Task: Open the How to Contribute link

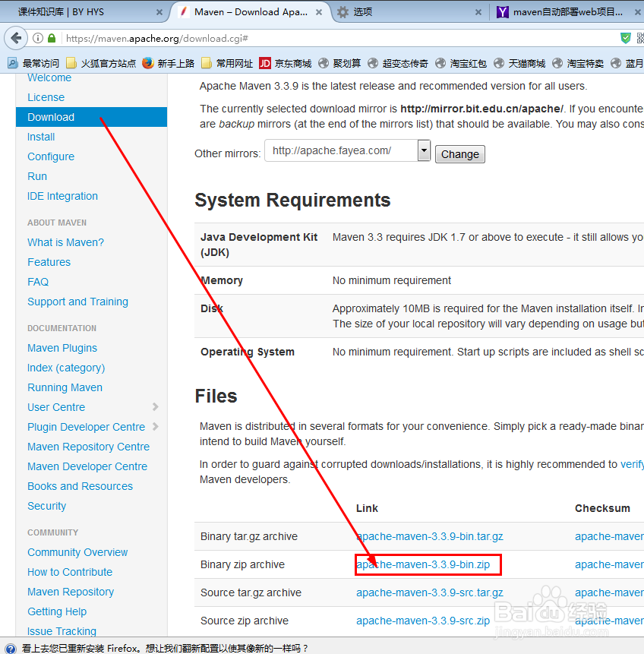Action: point(70,572)
